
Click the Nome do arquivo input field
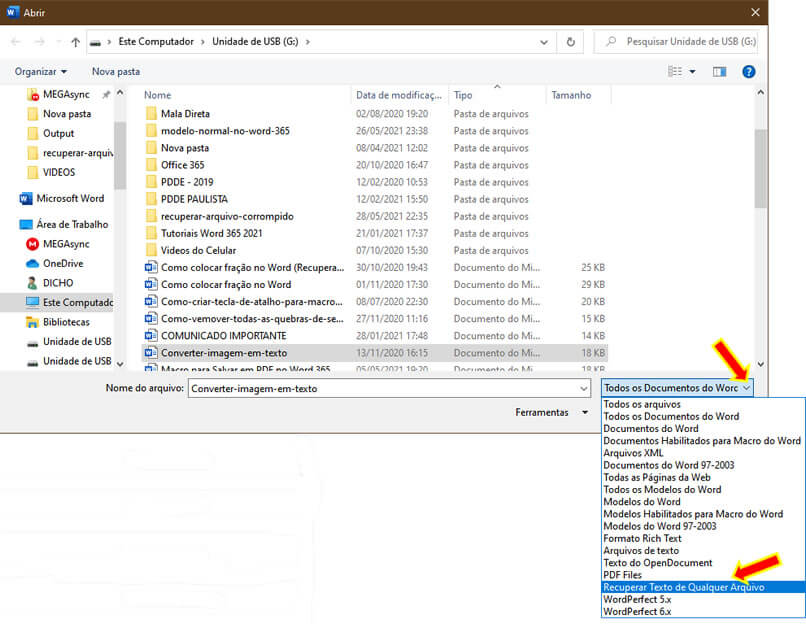pyautogui.click(x=383, y=389)
